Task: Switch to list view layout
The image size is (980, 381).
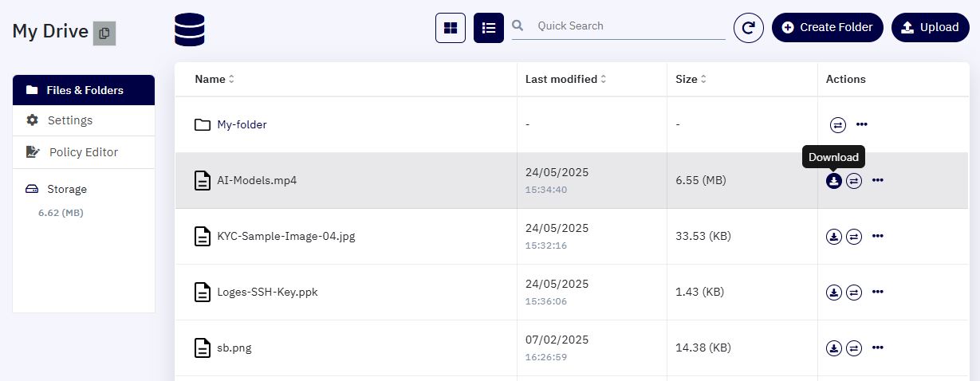Action: 489,28
